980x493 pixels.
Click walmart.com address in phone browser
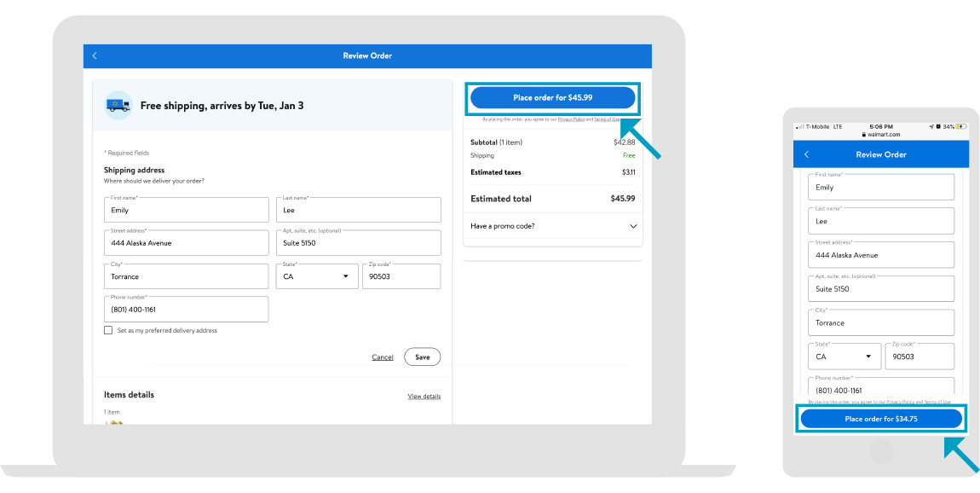[x=884, y=134]
